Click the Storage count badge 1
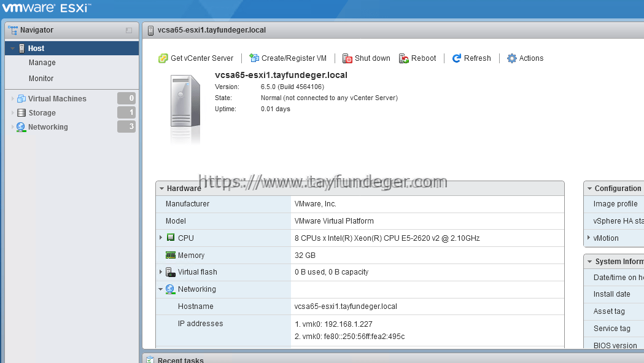The image size is (644, 363). 126,112
